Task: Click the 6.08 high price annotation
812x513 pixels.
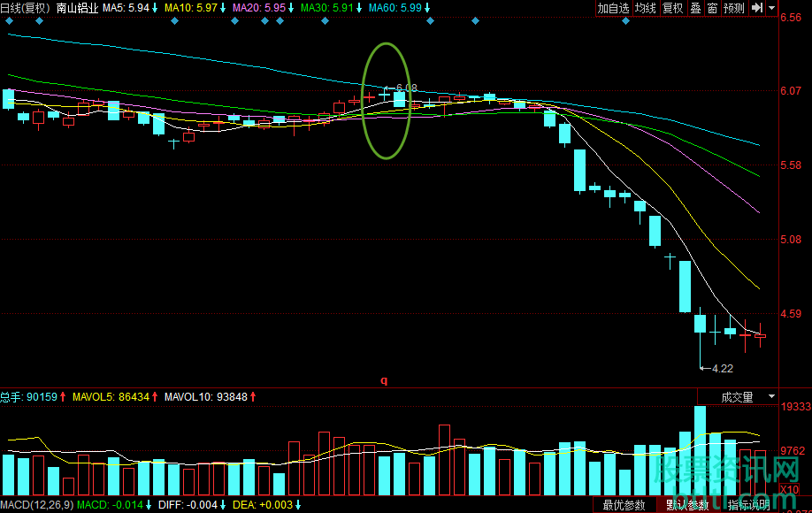Action: pos(406,88)
